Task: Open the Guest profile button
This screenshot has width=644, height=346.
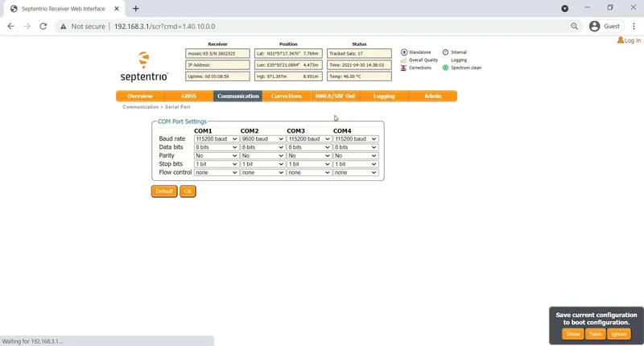Action: coord(605,27)
